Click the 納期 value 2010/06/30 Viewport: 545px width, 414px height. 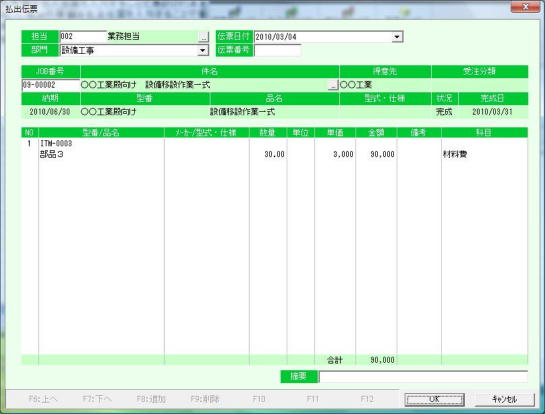click(50, 112)
